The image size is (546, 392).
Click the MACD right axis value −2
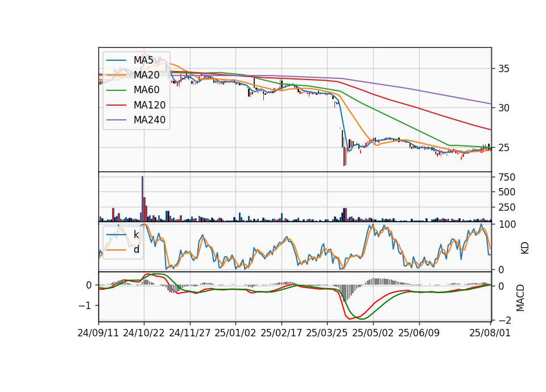504,320
